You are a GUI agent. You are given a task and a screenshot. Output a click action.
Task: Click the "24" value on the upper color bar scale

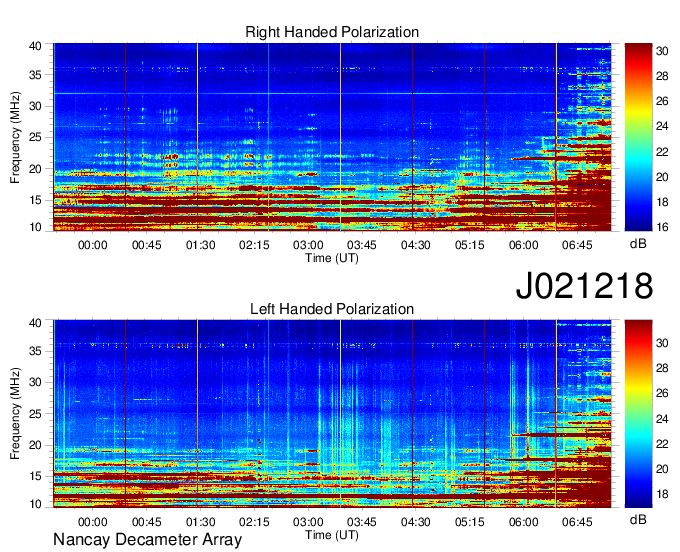tap(662, 127)
